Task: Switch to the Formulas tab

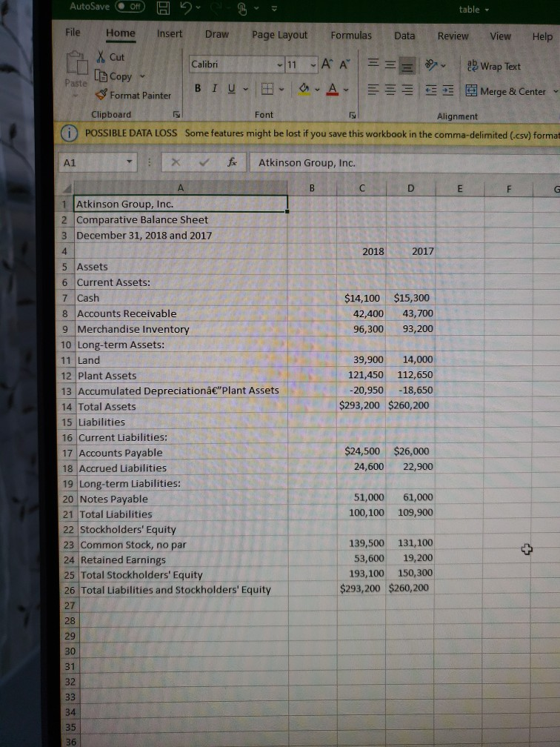Action: click(x=351, y=36)
